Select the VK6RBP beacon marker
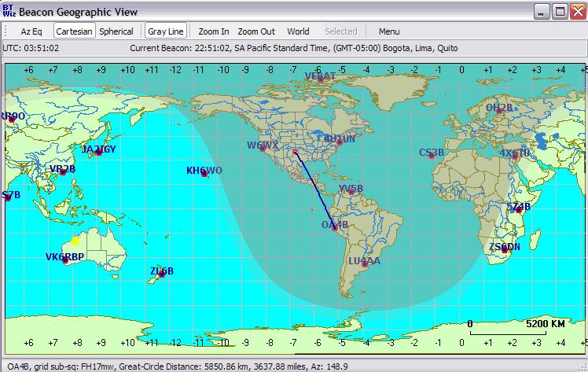Viewport: 588px width, 372px height. click(x=65, y=260)
